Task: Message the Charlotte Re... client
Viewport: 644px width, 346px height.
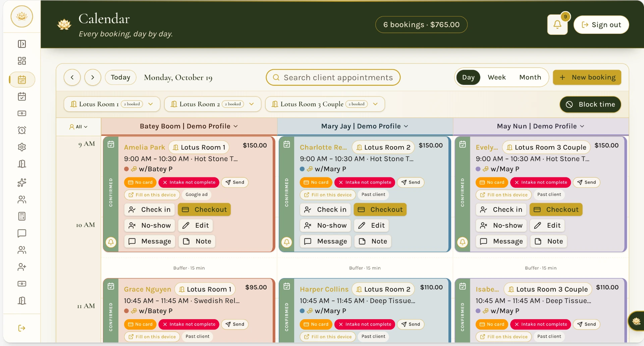Action: pos(325,241)
